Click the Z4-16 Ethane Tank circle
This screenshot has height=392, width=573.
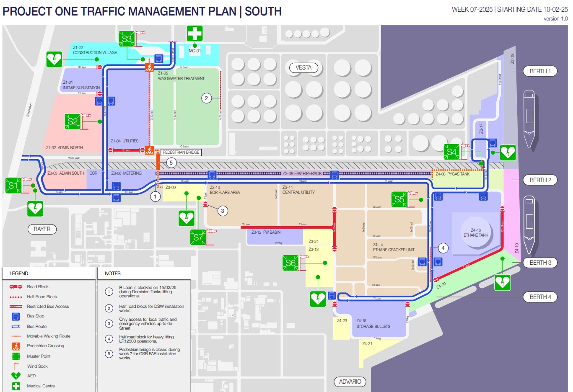(476, 233)
